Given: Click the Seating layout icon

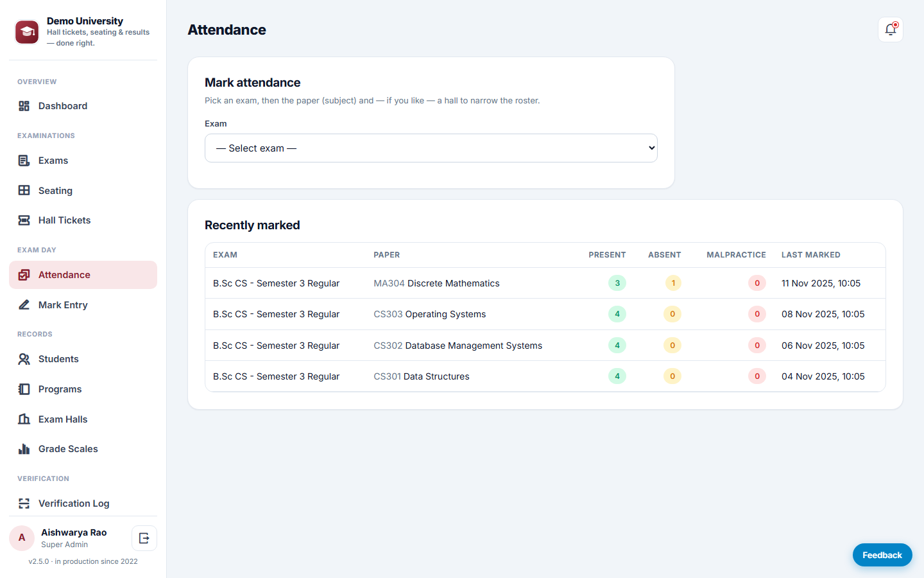Looking at the screenshot, I should click(24, 190).
